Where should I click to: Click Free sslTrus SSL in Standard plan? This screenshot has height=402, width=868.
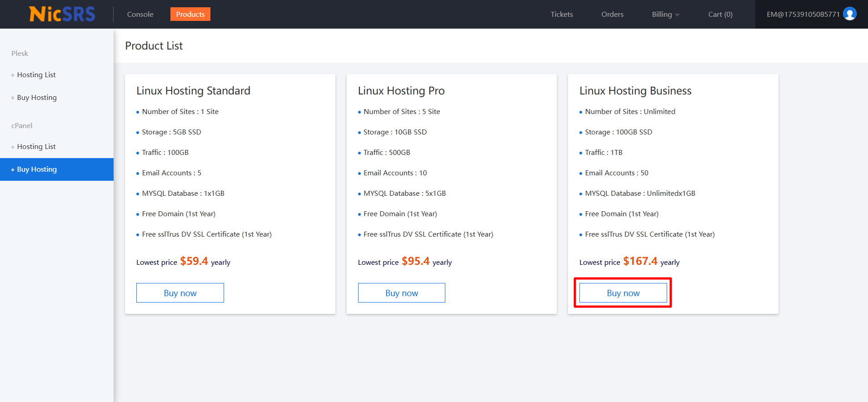pyautogui.click(x=207, y=234)
